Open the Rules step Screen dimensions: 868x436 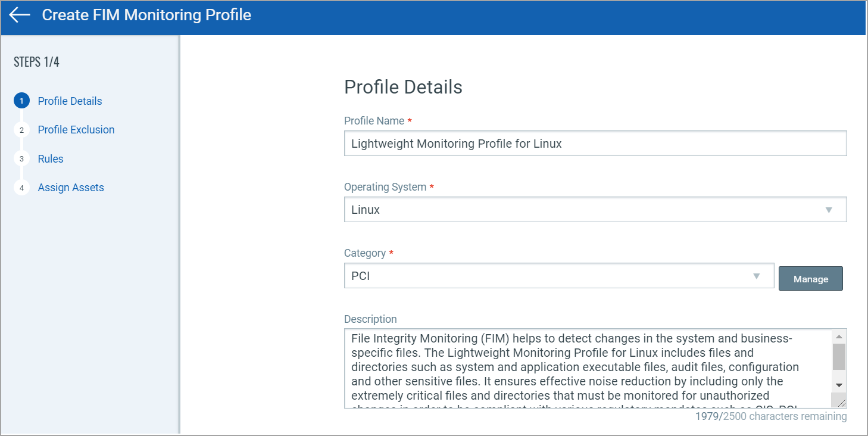pyautogui.click(x=51, y=159)
